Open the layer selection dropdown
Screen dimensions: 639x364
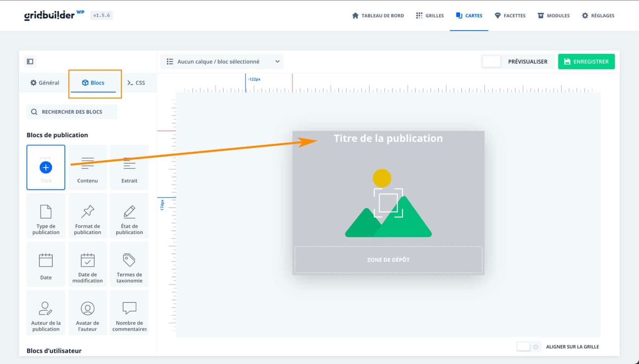pos(221,61)
